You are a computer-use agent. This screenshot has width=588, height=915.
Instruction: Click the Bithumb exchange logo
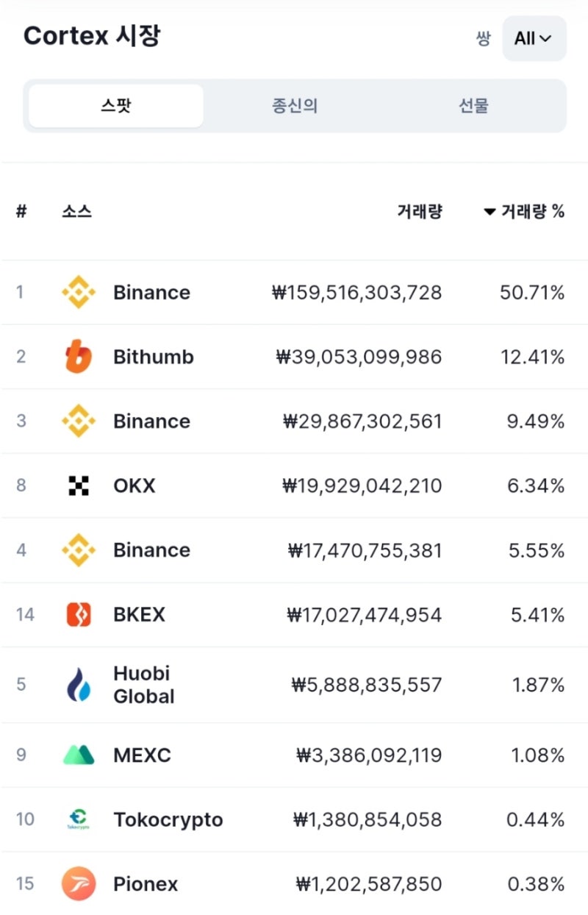(79, 357)
